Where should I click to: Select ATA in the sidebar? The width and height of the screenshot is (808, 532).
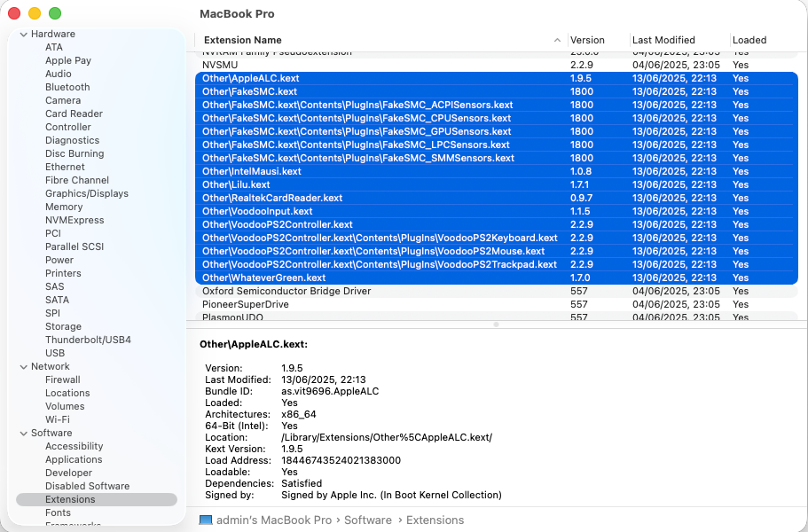coord(54,47)
